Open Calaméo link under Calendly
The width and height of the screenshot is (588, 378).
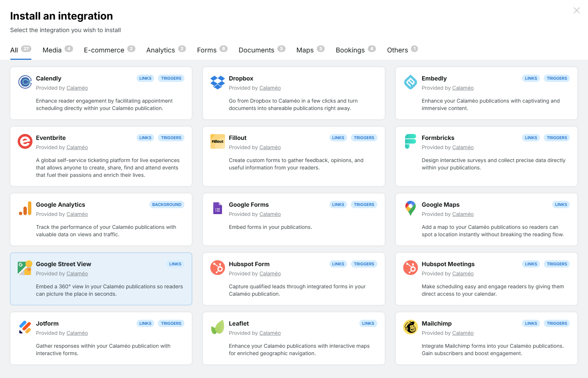pos(77,88)
